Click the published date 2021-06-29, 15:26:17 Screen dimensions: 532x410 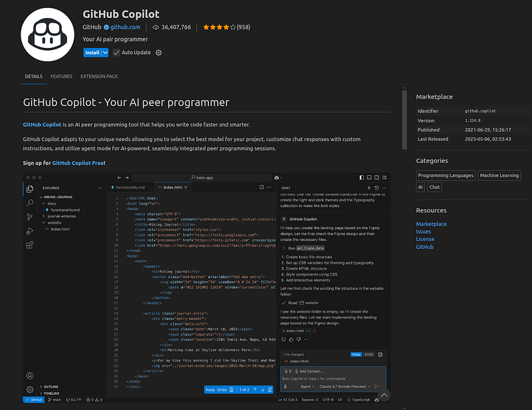coord(488,130)
